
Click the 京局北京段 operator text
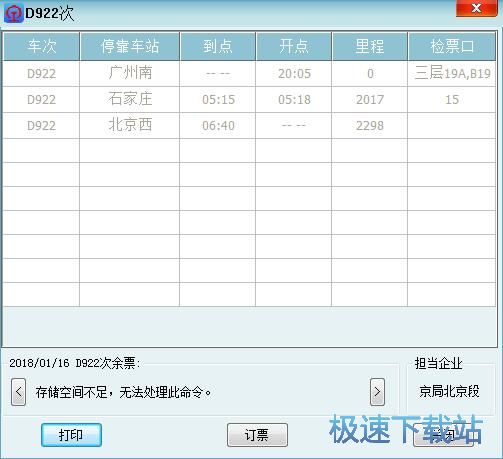click(x=449, y=391)
